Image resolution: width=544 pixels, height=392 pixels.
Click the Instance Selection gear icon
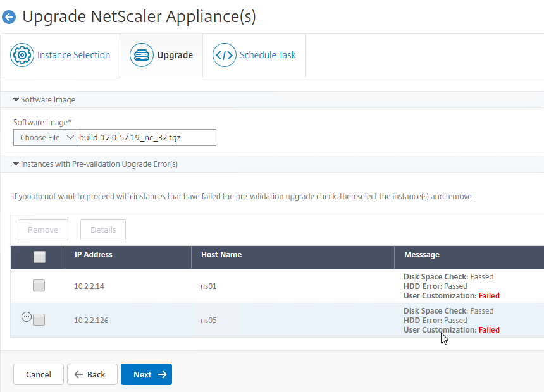[22, 55]
